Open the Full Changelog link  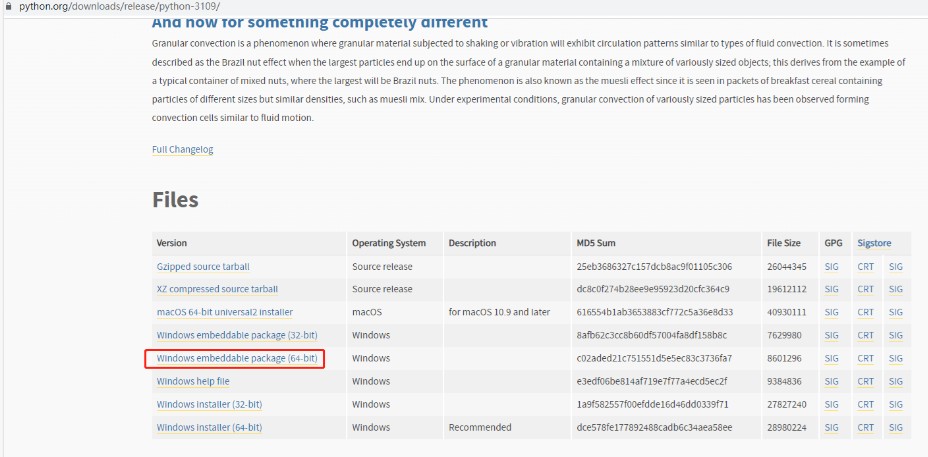[x=182, y=150]
